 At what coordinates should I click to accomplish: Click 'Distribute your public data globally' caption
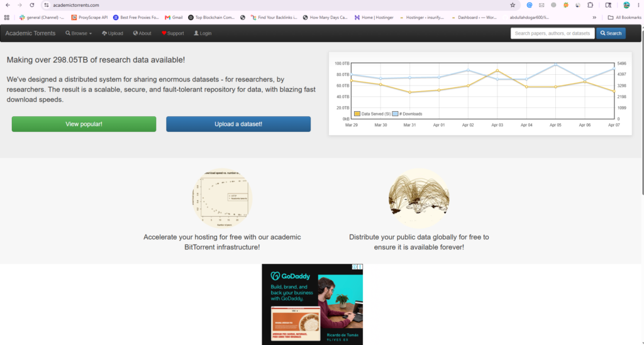point(419,242)
